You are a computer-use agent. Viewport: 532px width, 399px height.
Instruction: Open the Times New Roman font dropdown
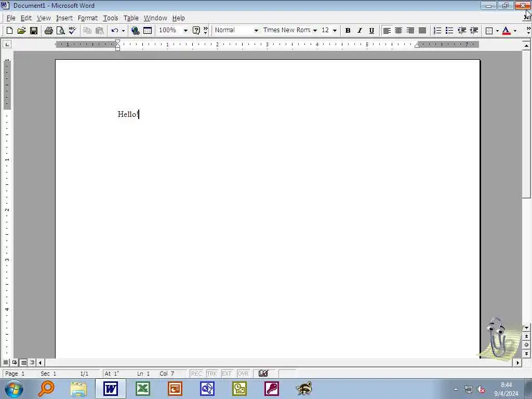pos(315,31)
